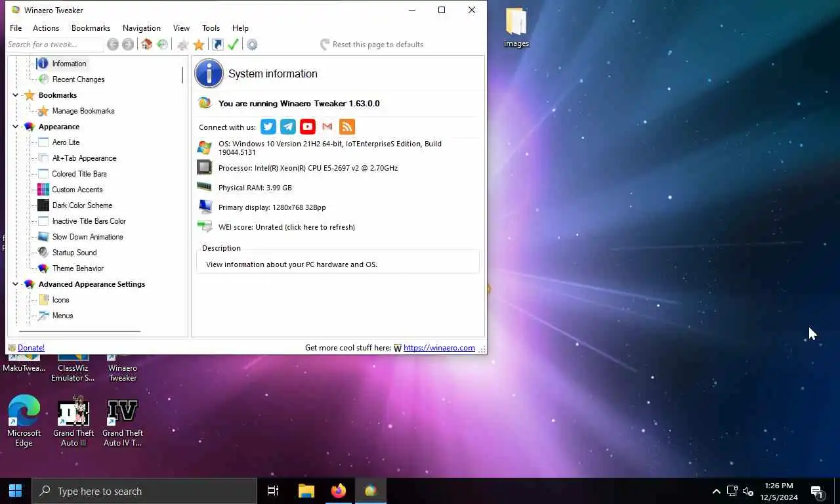Open Dark Color Scheme tweak
The width and height of the screenshot is (840, 504).
82,205
